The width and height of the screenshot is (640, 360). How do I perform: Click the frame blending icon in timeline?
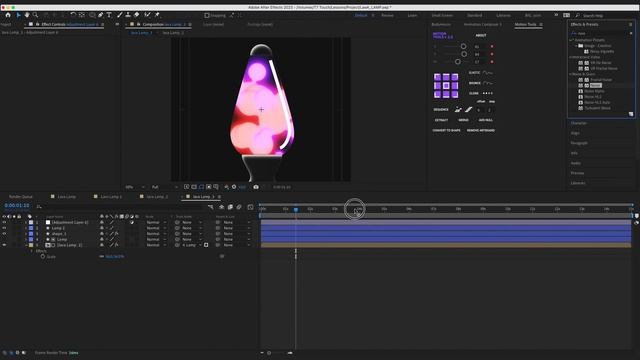click(230, 207)
